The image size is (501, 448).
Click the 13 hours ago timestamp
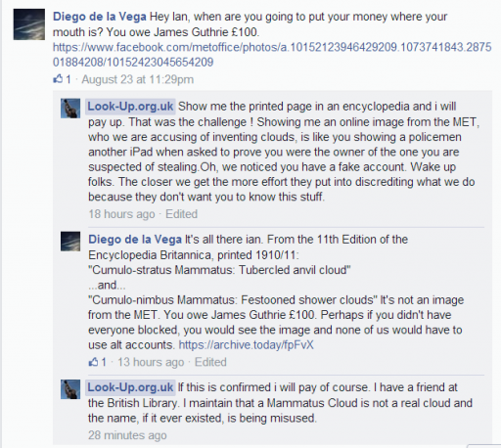[151, 362]
